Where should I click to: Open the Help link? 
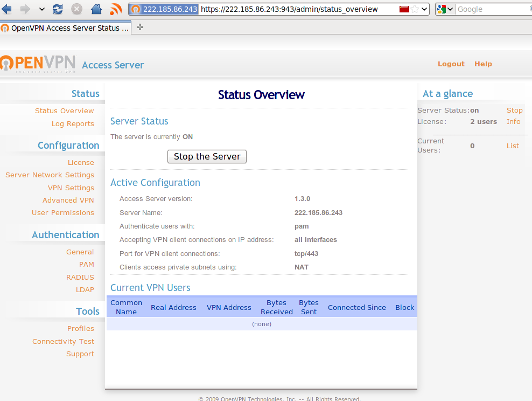point(483,64)
